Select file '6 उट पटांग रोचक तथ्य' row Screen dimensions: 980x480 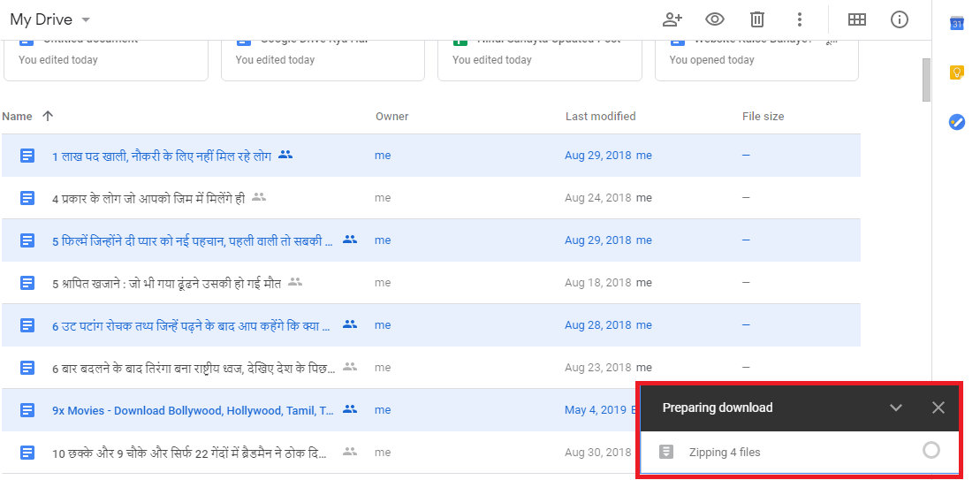tap(431, 325)
